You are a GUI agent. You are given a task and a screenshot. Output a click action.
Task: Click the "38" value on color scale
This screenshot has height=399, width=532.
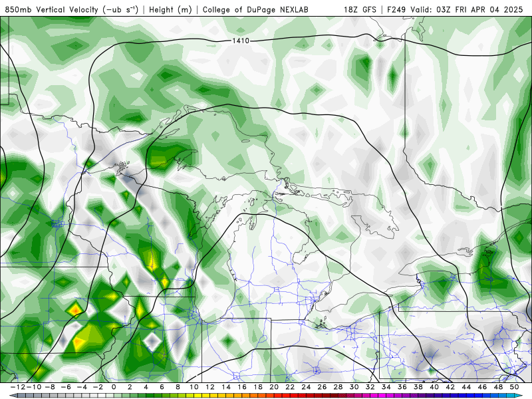(418, 387)
